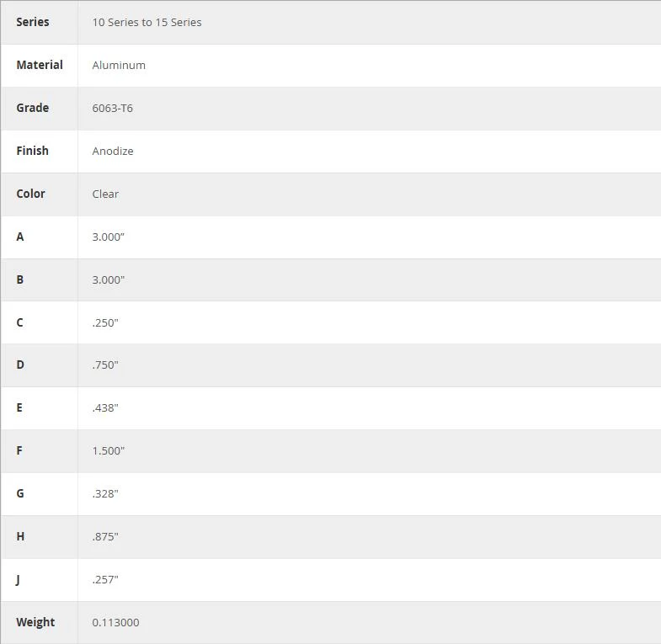Click the Material label
Screen dimensions: 661x644
40,65
